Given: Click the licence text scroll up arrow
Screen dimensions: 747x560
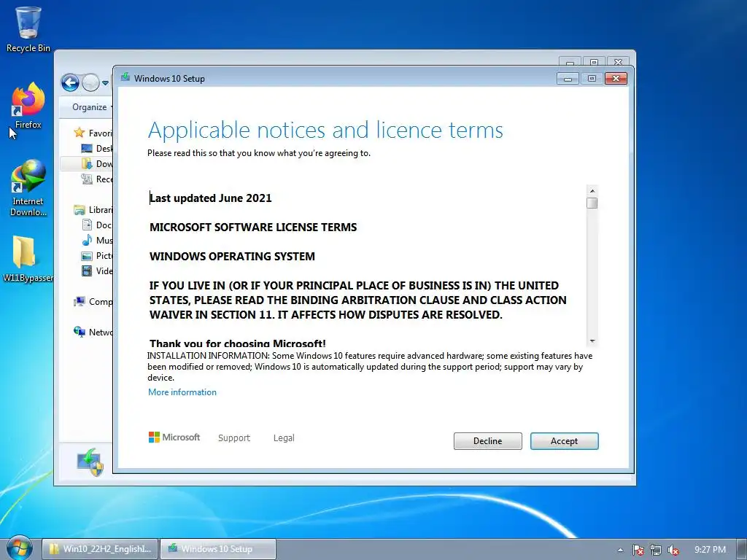Looking at the screenshot, I should tap(592, 191).
